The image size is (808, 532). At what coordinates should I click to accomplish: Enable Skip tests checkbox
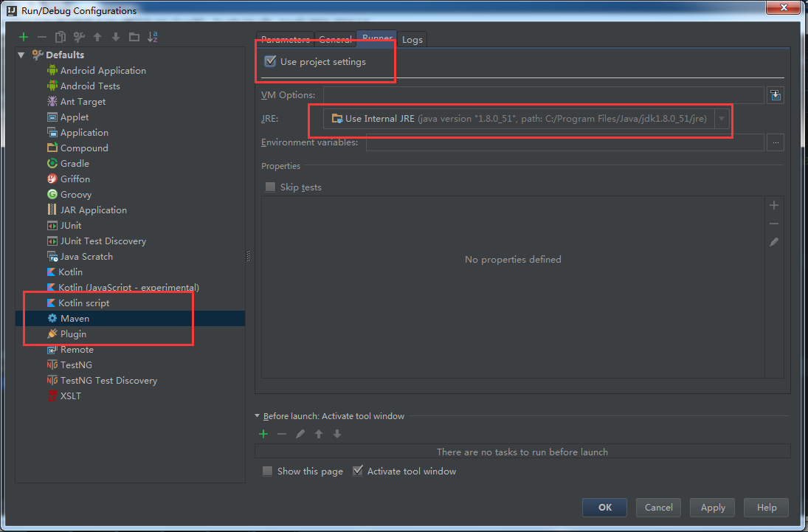(x=270, y=187)
